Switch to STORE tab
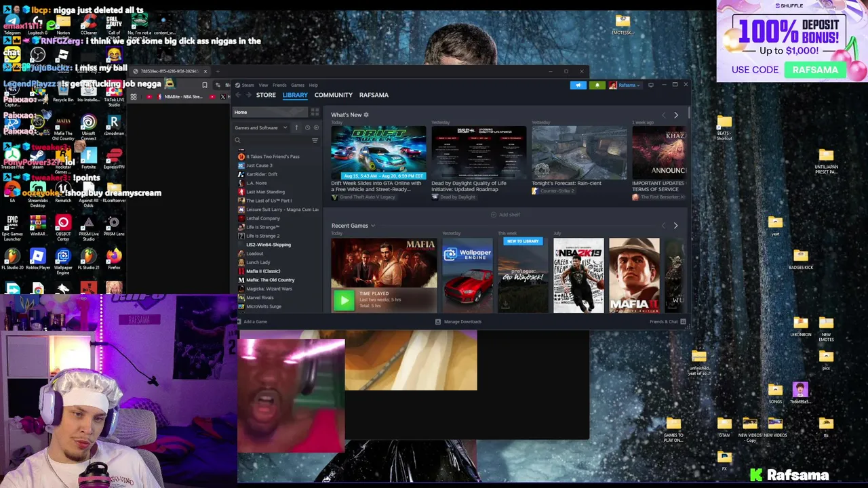This screenshot has width=868, height=488. pyautogui.click(x=266, y=95)
